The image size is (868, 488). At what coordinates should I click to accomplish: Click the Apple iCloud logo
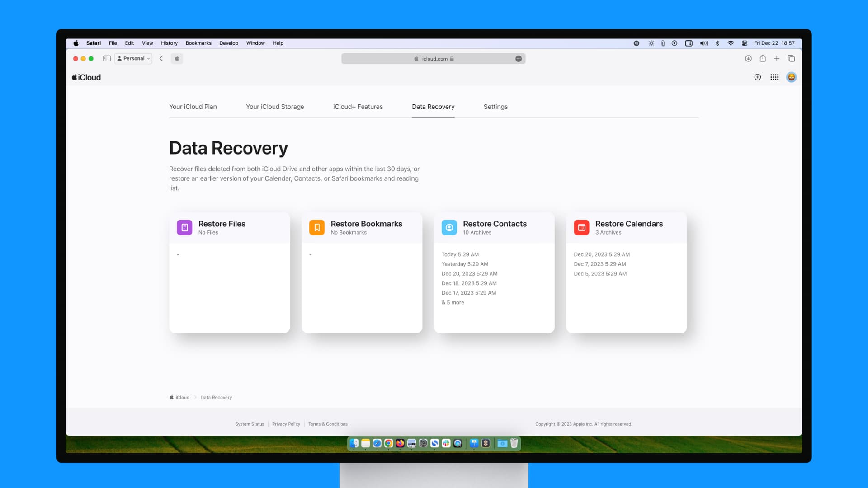pyautogui.click(x=86, y=77)
